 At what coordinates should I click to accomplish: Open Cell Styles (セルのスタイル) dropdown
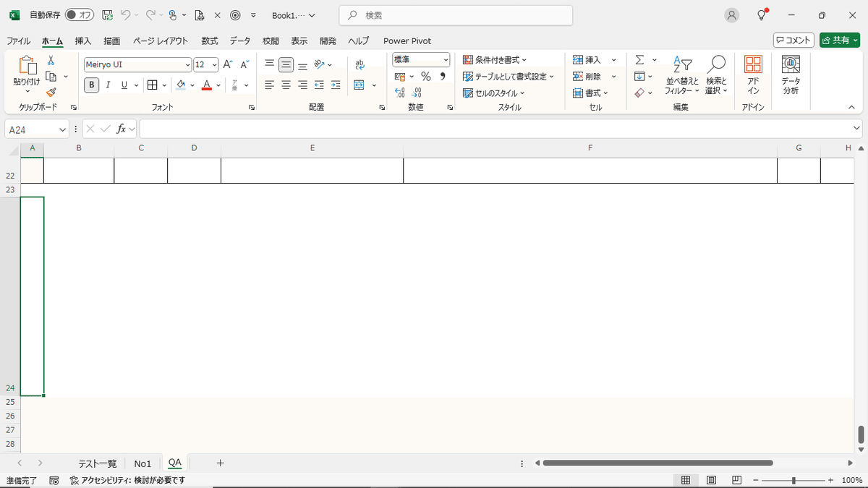coord(494,93)
